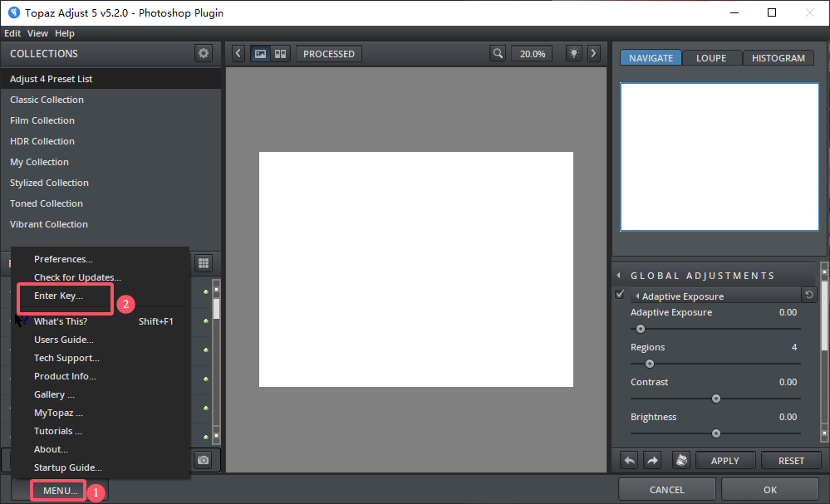Collapse the Global Adjustments panel
Viewport: 830px width, 504px height.
coord(618,275)
